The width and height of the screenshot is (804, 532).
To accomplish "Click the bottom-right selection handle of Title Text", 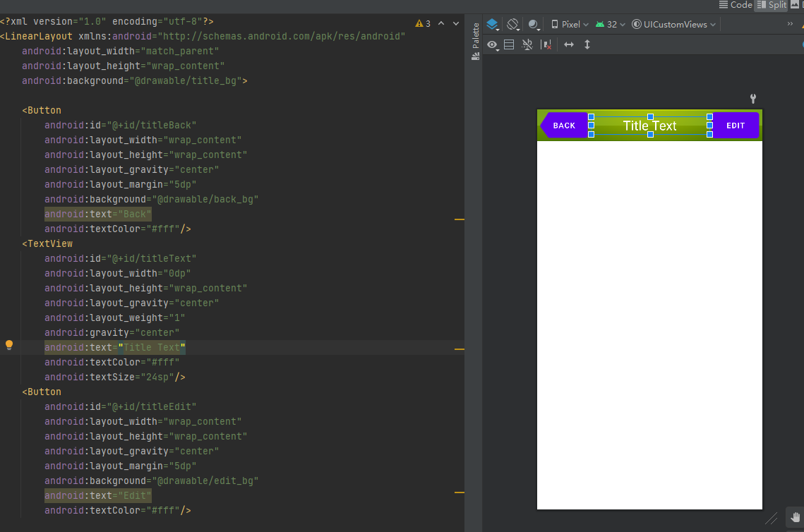I will tap(709, 134).
